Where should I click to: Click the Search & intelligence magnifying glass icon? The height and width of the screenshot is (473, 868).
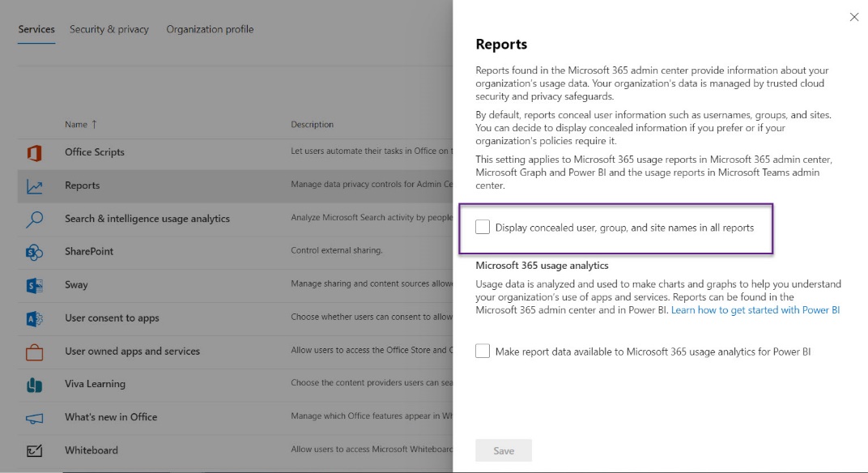(33, 219)
